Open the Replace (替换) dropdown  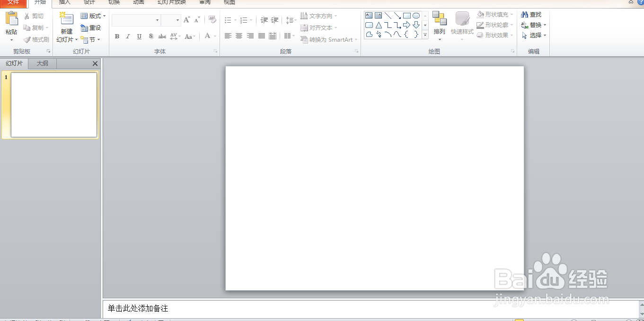[534, 25]
